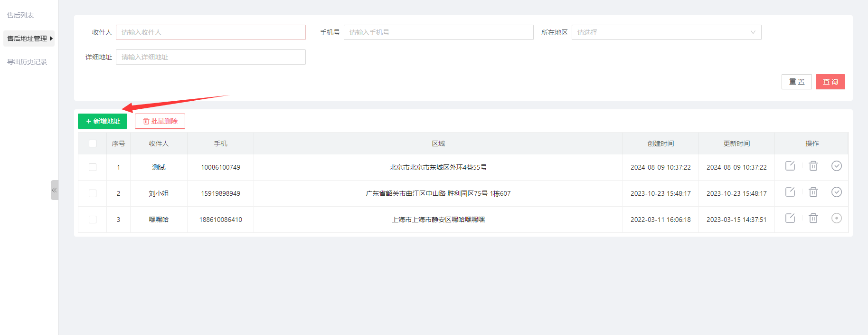The width and height of the screenshot is (868, 335).
Task: Click the checkmark circle icon for 刘小姐
Action: [837, 192]
